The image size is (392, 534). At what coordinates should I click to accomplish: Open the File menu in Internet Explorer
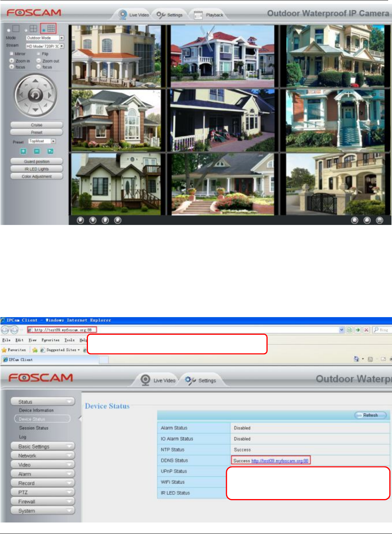click(x=6, y=340)
